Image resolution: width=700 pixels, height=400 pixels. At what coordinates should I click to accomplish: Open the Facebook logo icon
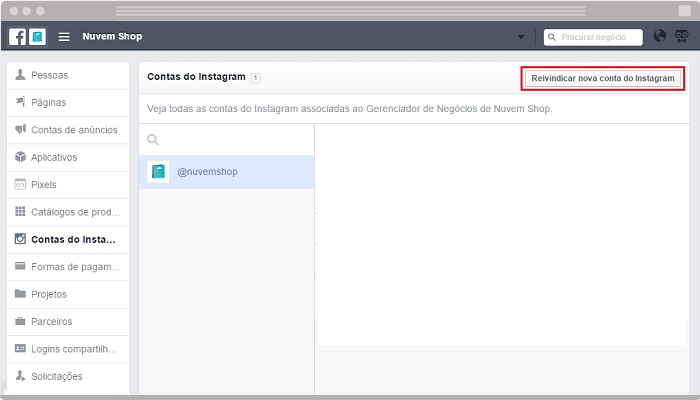17,37
